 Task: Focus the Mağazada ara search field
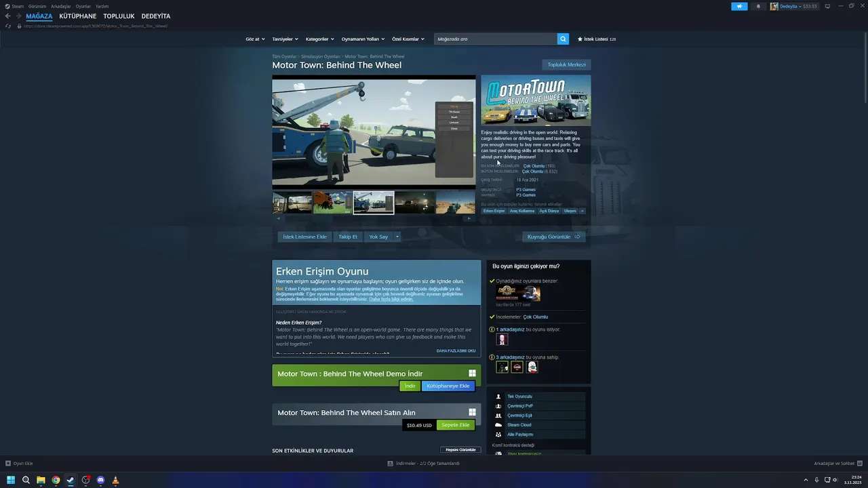(496, 39)
